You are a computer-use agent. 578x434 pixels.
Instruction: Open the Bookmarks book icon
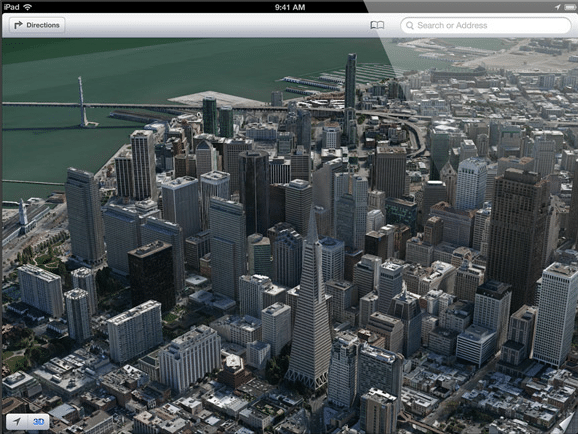pyautogui.click(x=377, y=25)
